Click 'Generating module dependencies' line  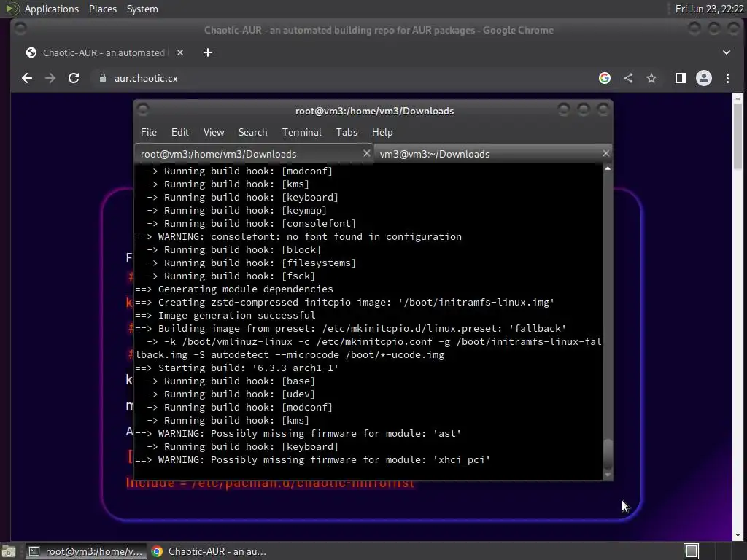(234, 289)
